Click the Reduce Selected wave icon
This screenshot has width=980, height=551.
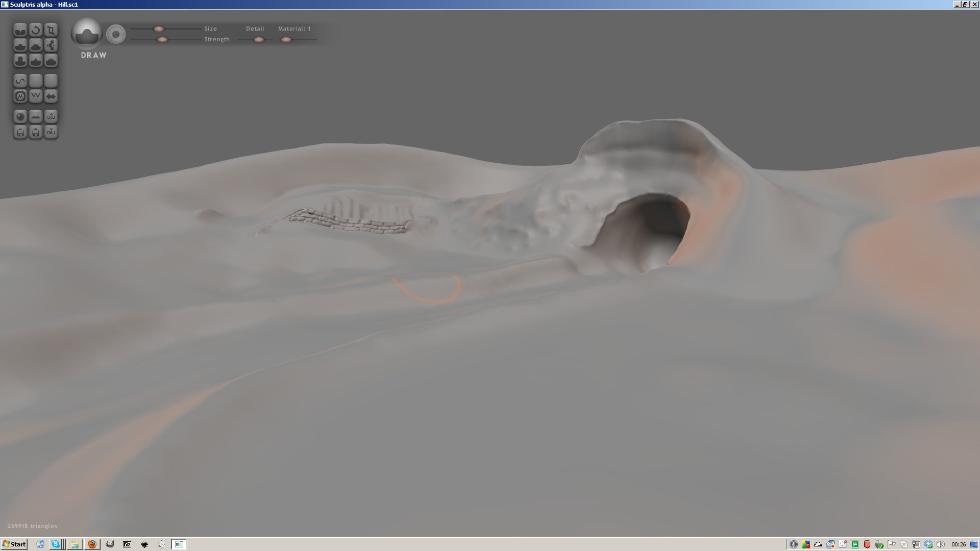point(20,81)
